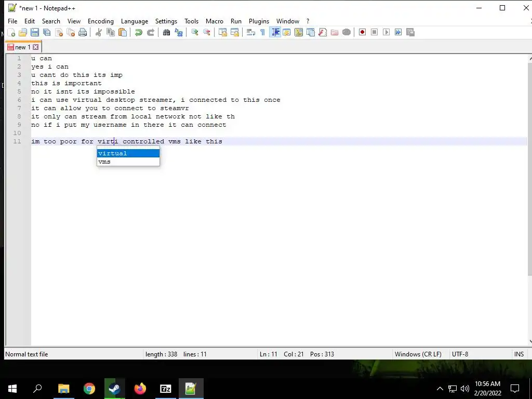
Task: Open the Tools menu
Action: pos(191,21)
